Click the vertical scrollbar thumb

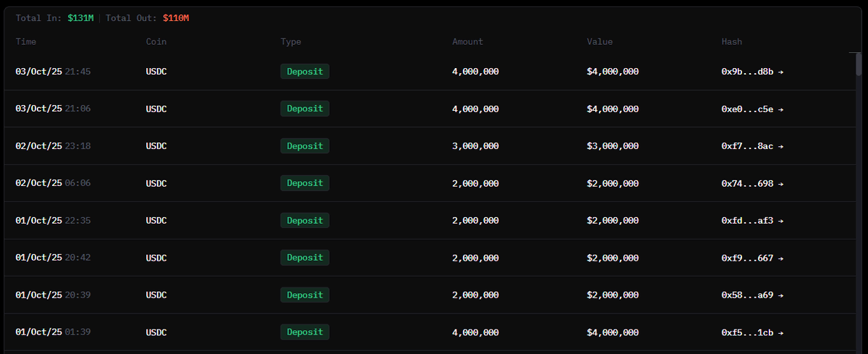click(x=859, y=64)
